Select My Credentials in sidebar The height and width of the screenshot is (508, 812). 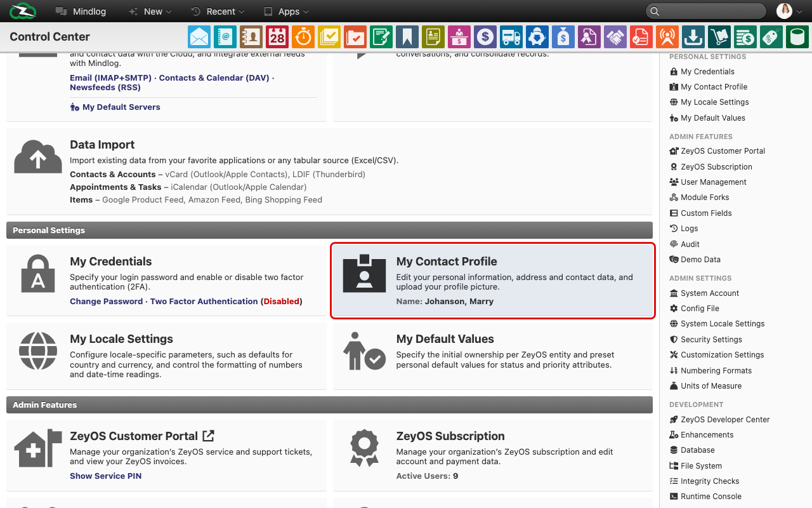pos(702,72)
